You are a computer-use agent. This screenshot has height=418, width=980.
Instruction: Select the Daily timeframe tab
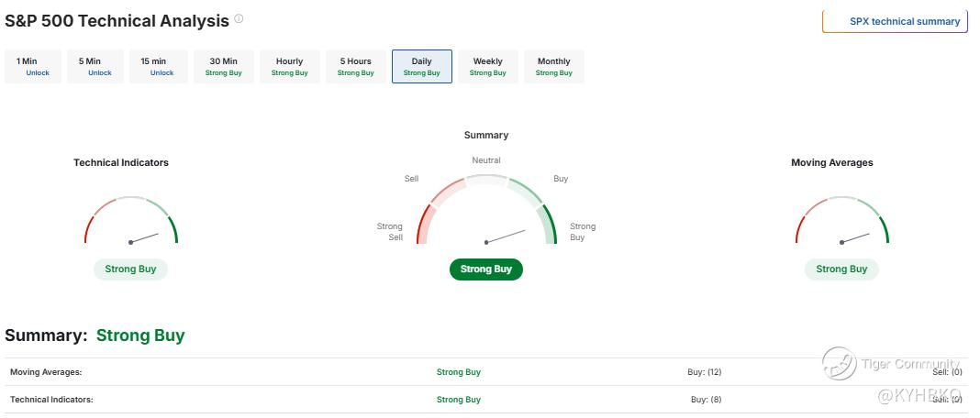tap(422, 66)
